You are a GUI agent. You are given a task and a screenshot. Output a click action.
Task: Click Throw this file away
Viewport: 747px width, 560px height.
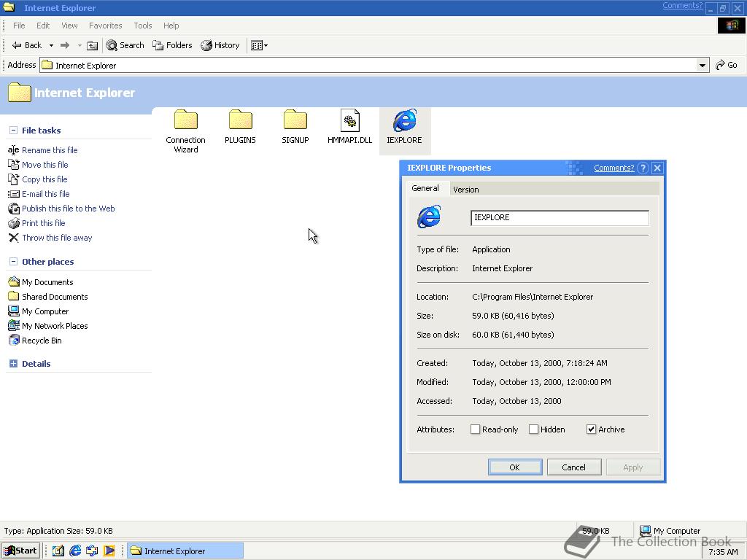57,238
